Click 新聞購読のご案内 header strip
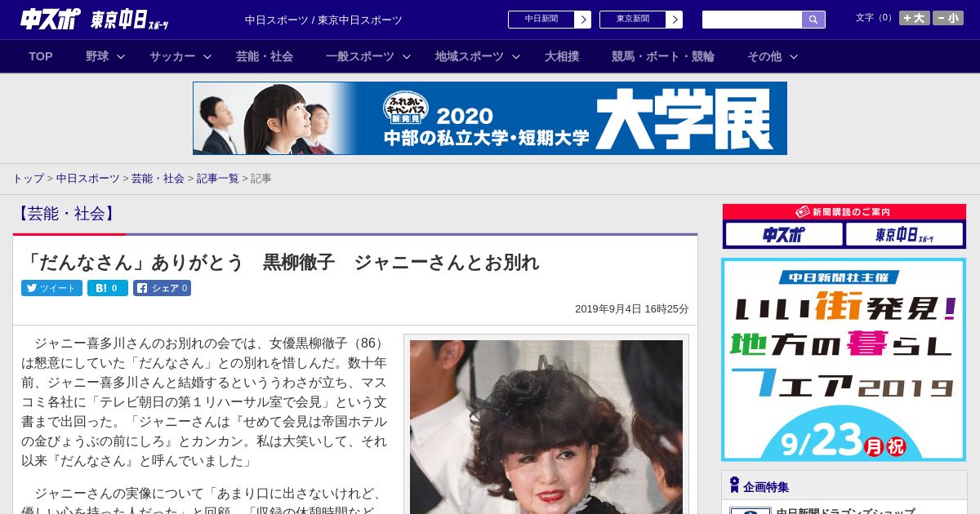The width and height of the screenshot is (980, 514). coord(844,211)
